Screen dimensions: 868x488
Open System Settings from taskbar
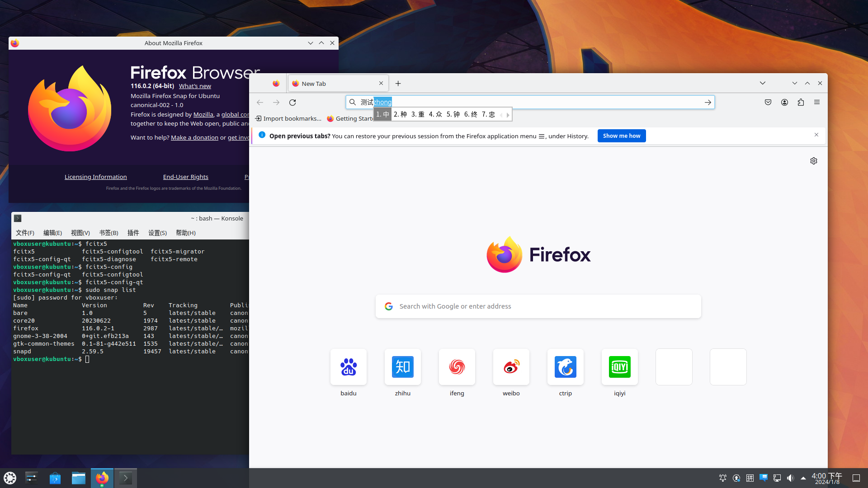tap(32, 478)
